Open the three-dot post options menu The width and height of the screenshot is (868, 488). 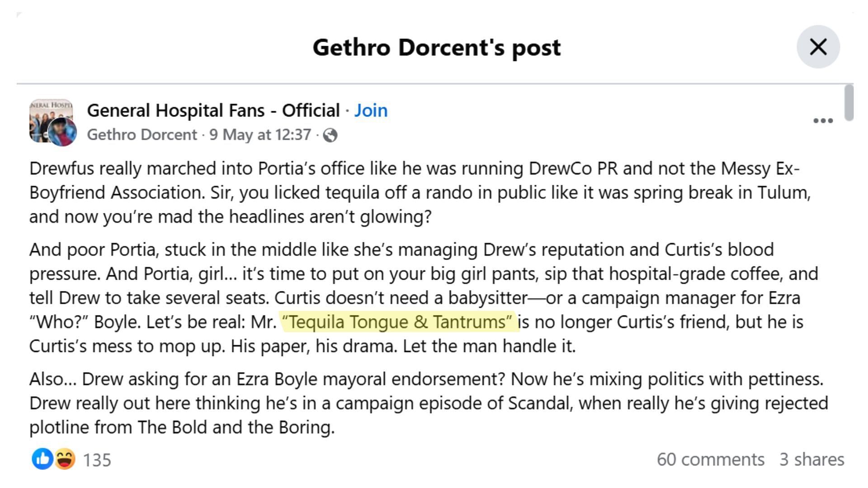tap(823, 121)
